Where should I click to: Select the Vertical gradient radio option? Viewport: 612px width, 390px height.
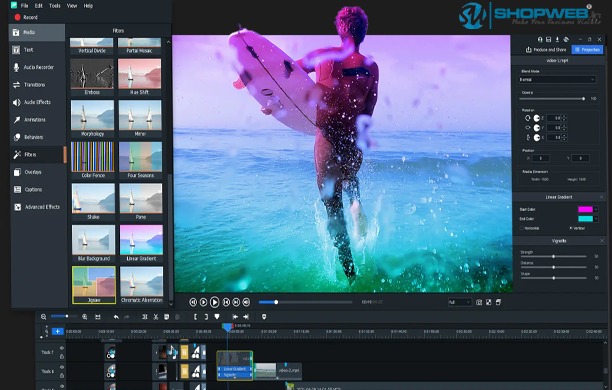coord(571,228)
